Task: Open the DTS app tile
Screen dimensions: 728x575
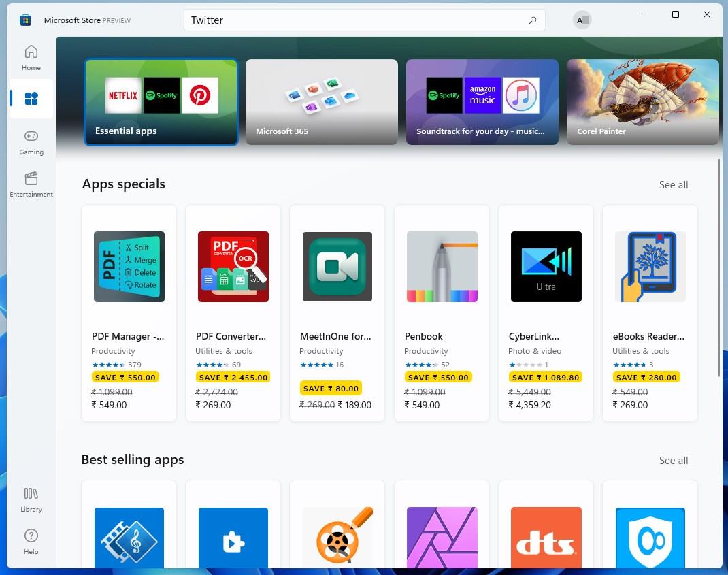Action: (546, 538)
